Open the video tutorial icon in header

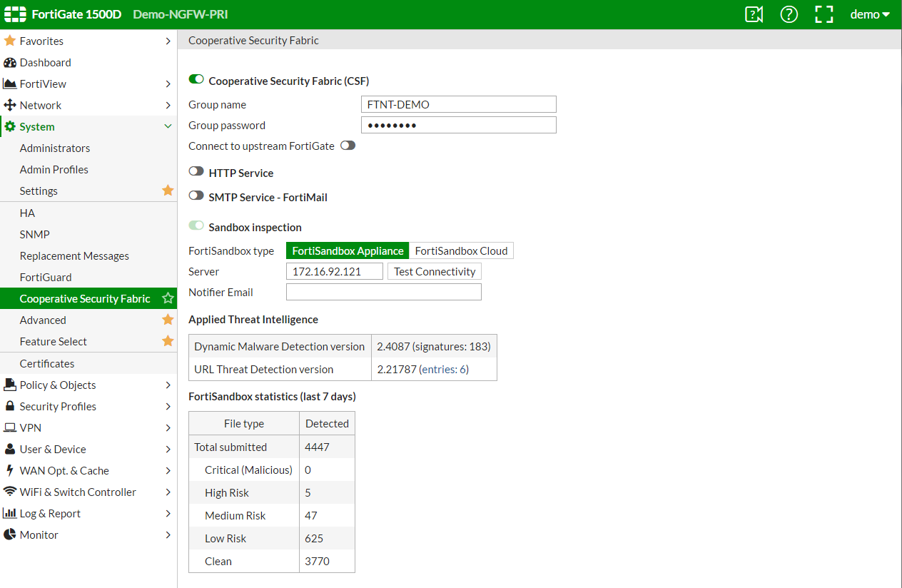coord(754,14)
